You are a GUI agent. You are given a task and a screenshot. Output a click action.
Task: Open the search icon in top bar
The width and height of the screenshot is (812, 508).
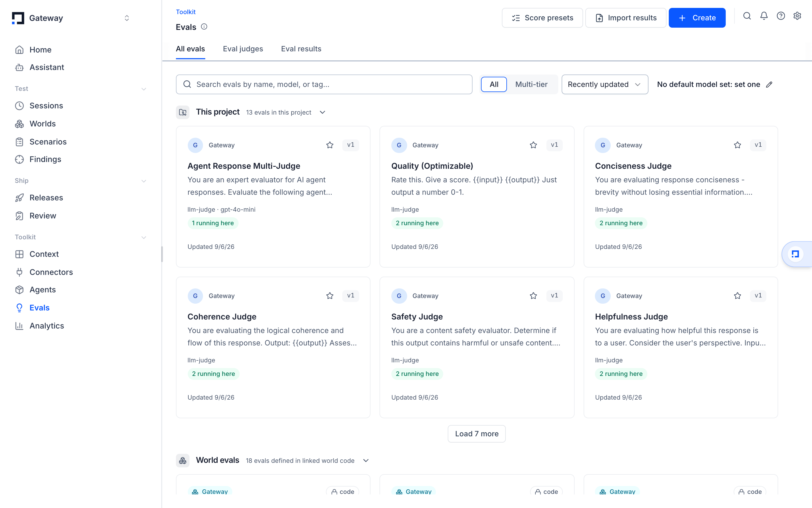click(747, 16)
